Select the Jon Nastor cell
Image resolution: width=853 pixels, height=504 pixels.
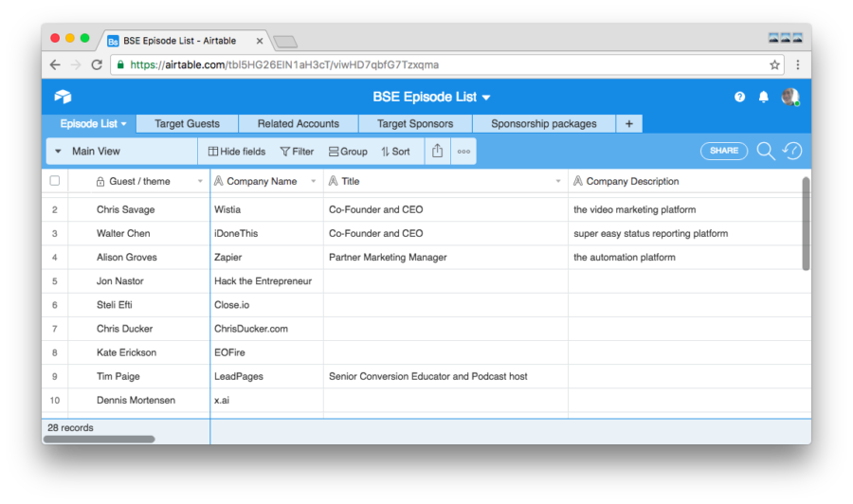tap(139, 281)
